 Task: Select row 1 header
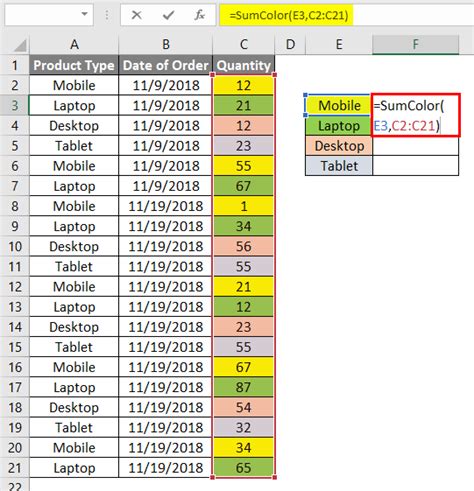(x=15, y=65)
